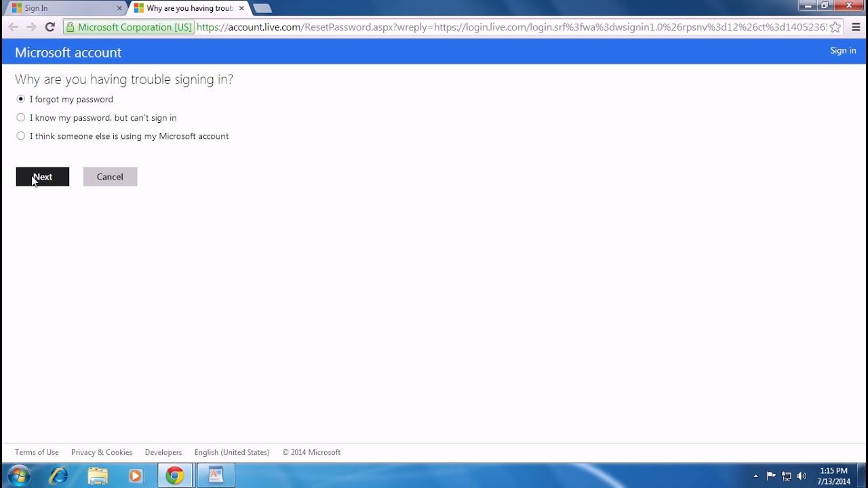Minimize the Chrome window
The width and height of the screenshot is (868, 488).
click(x=807, y=5)
